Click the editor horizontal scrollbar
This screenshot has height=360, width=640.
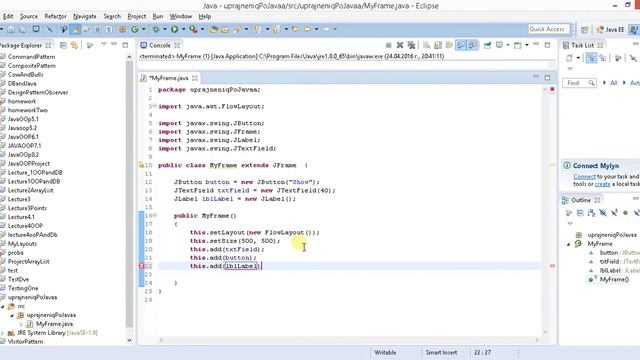(348, 340)
